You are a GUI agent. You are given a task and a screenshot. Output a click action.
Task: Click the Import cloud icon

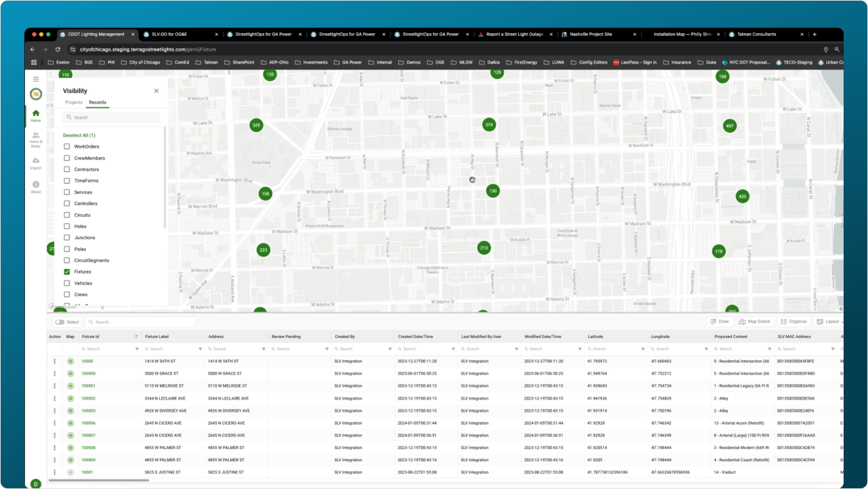click(36, 163)
